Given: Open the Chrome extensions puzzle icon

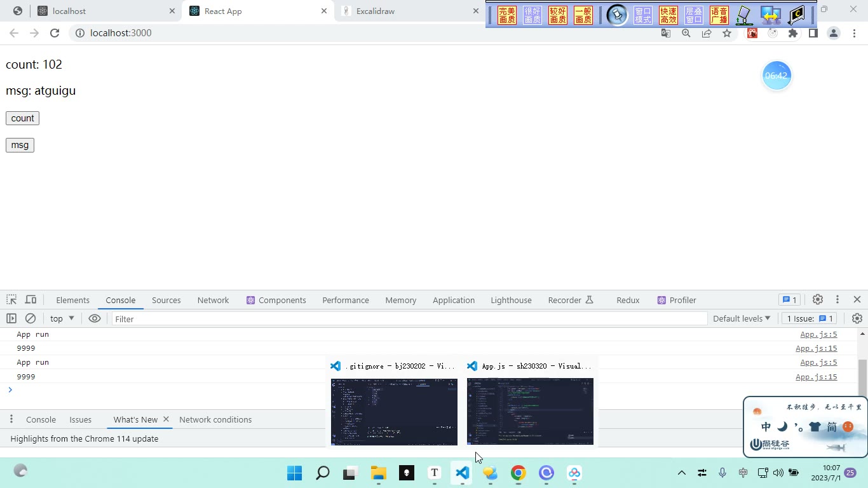Looking at the screenshot, I should [793, 33].
